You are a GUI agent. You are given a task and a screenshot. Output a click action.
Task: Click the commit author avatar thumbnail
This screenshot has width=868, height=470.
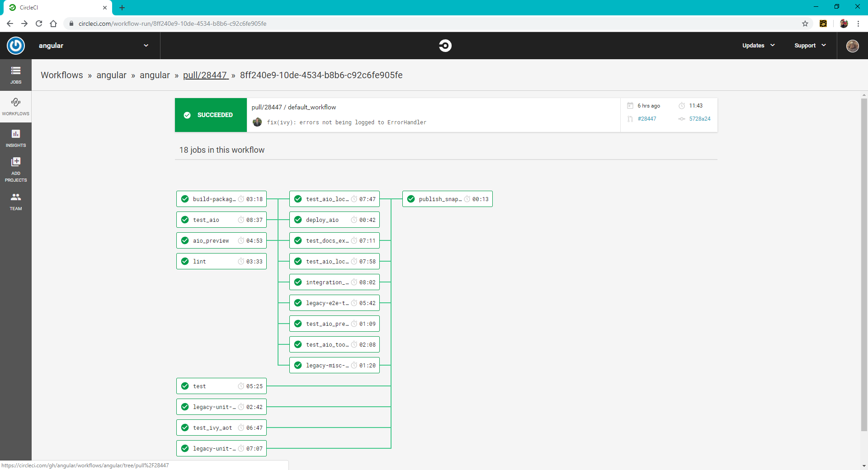pyautogui.click(x=257, y=122)
